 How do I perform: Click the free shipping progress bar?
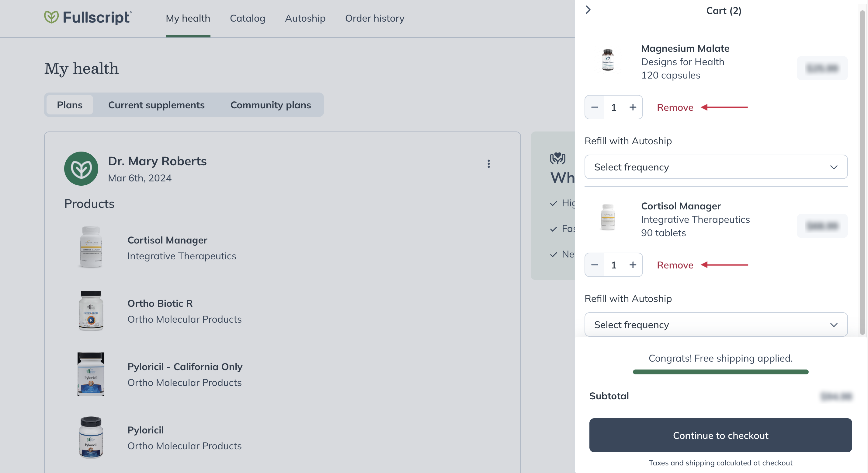[720, 372]
